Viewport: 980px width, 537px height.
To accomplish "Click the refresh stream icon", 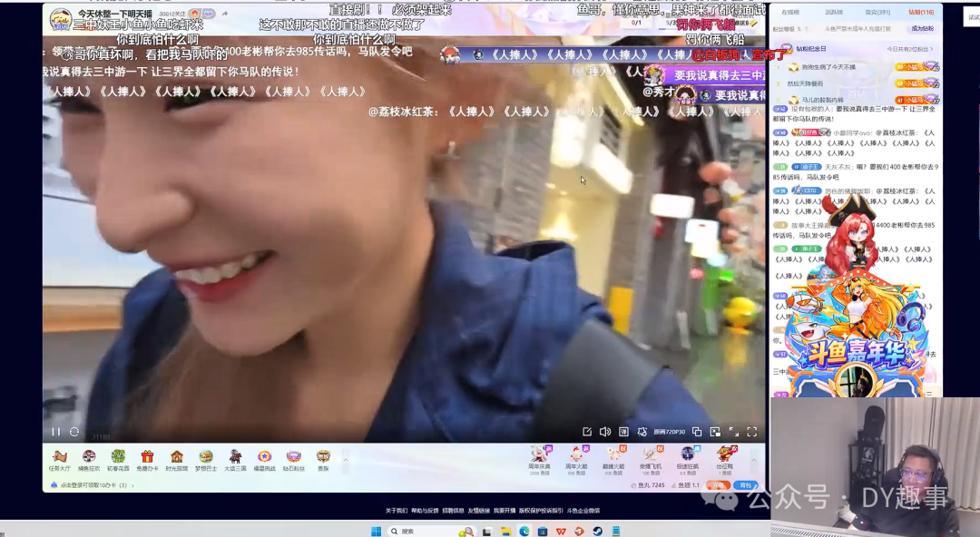I will pos(74,432).
